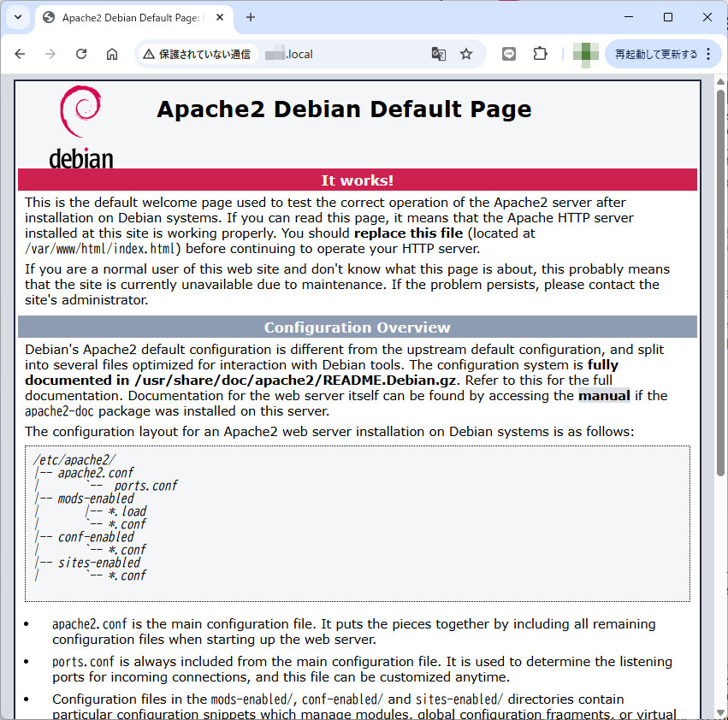Click the not-secure warning chip in address bar
Image resolution: width=728 pixels, height=720 pixels.
tap(197, 55)
